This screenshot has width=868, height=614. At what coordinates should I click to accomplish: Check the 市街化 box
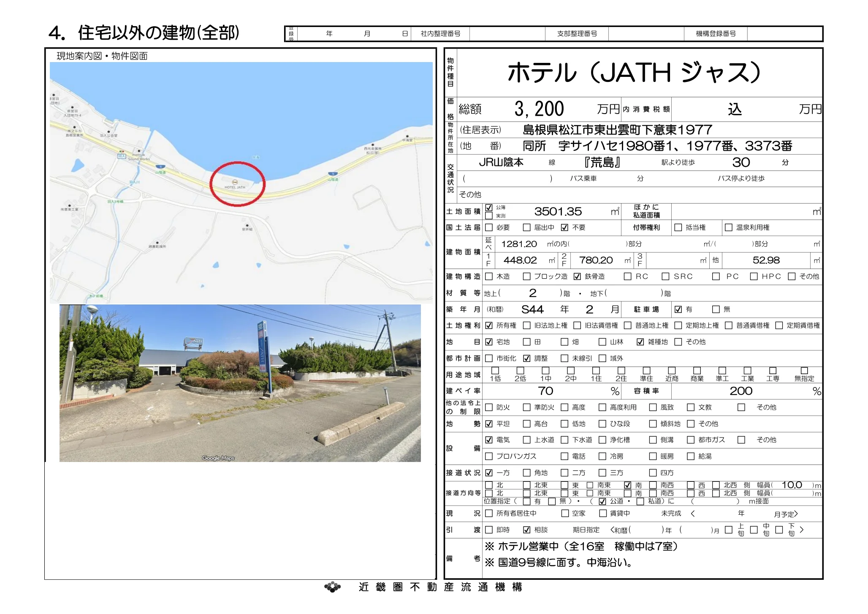[489, 359]
